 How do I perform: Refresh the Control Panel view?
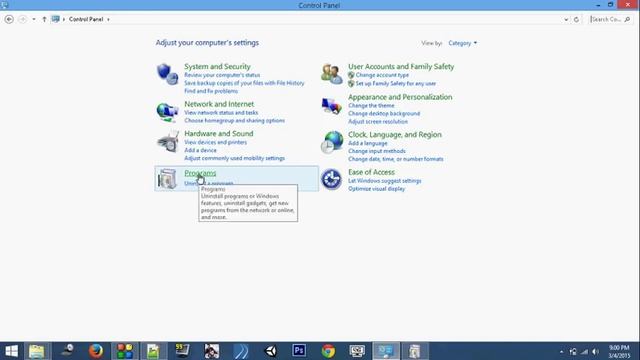point(576,19)
